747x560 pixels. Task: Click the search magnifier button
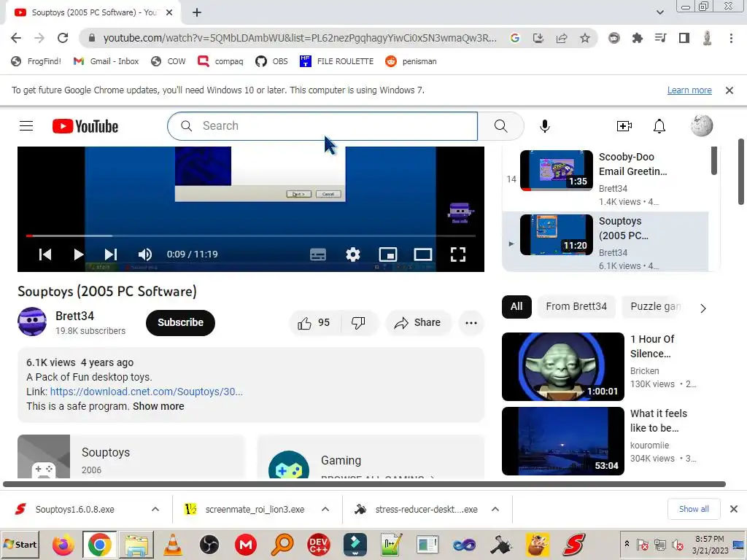click(x=500, y=126)
